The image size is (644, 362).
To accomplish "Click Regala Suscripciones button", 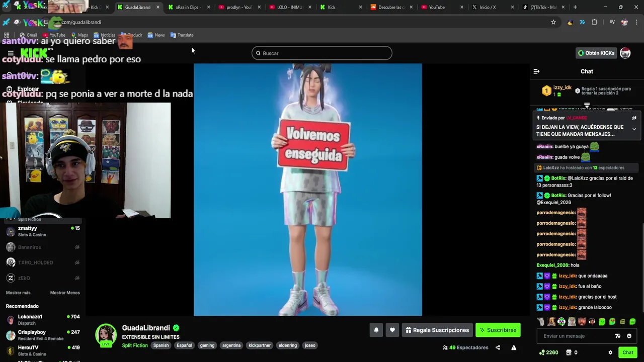I will tap(437, 330).
